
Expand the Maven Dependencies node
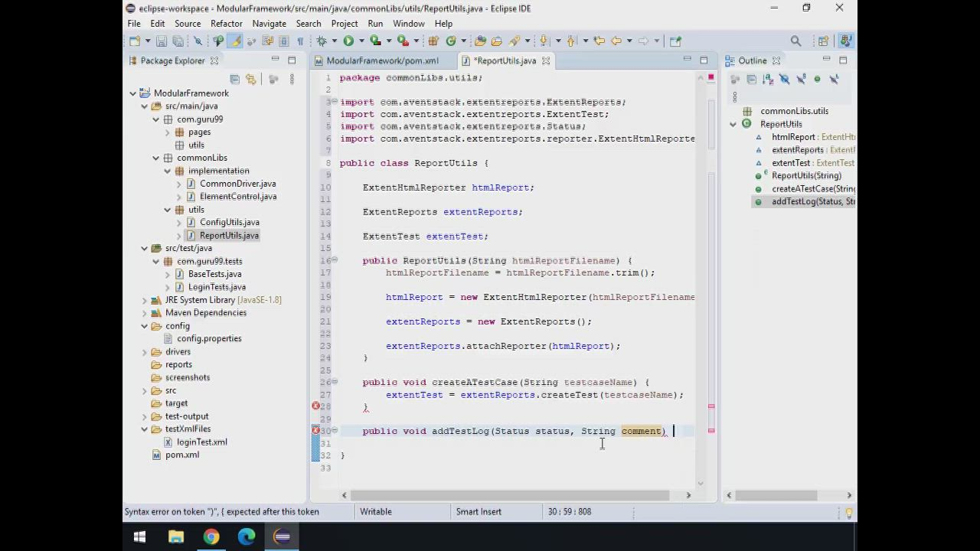(145, 313)
